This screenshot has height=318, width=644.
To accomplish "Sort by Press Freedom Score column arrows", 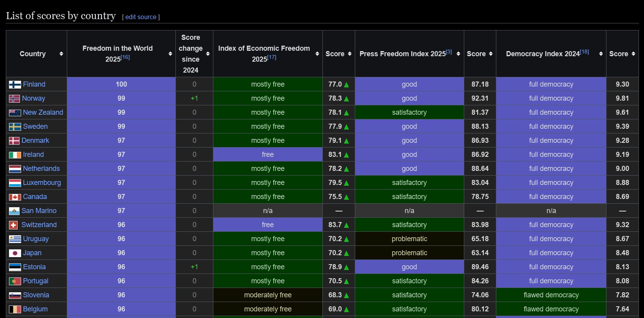I will coord(491,54).
